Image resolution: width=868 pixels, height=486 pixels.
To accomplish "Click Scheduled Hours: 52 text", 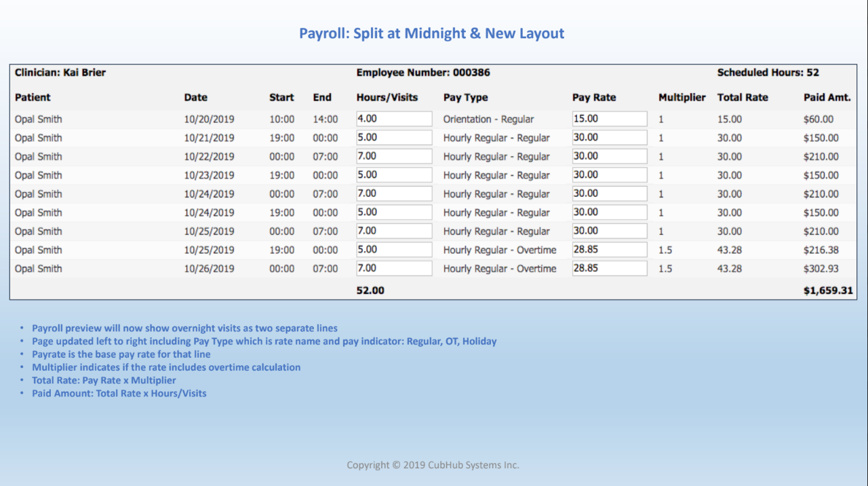I will (768, 73).
